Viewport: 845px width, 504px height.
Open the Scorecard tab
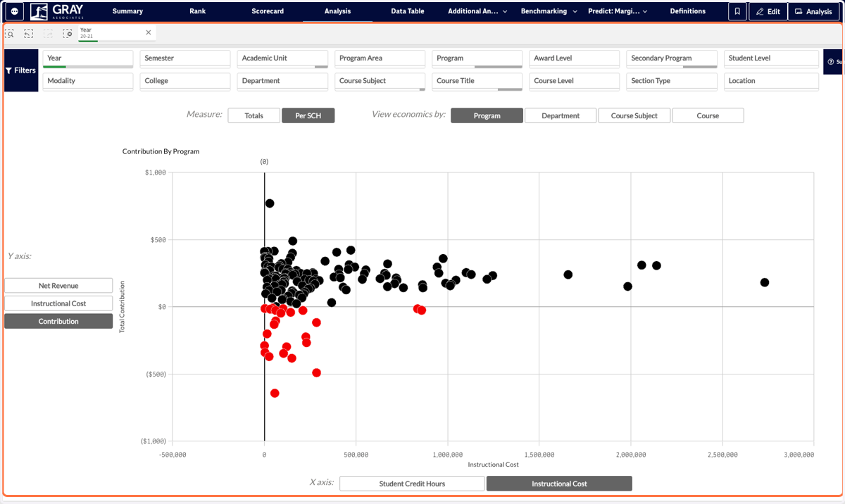click(x=268, y=11)
